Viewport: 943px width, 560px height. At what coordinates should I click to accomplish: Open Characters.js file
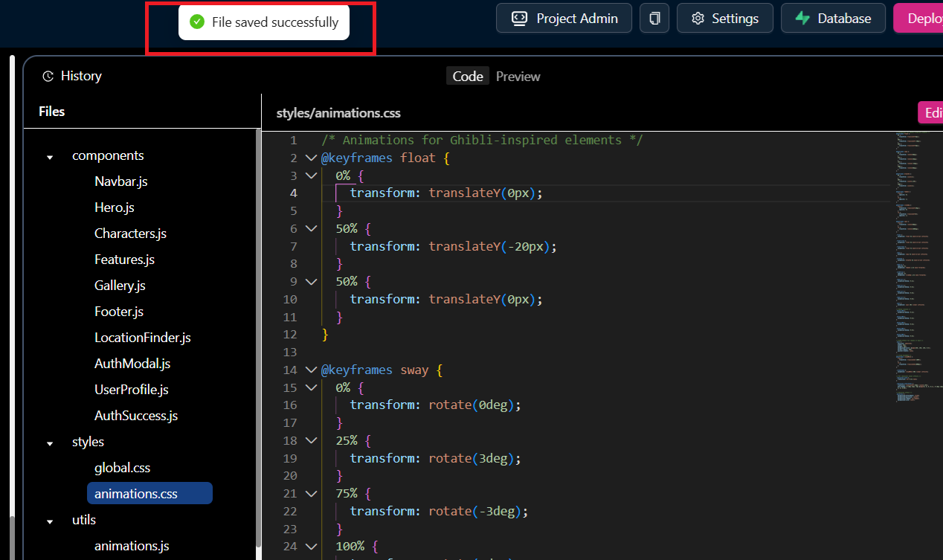[x=130, y=234]
